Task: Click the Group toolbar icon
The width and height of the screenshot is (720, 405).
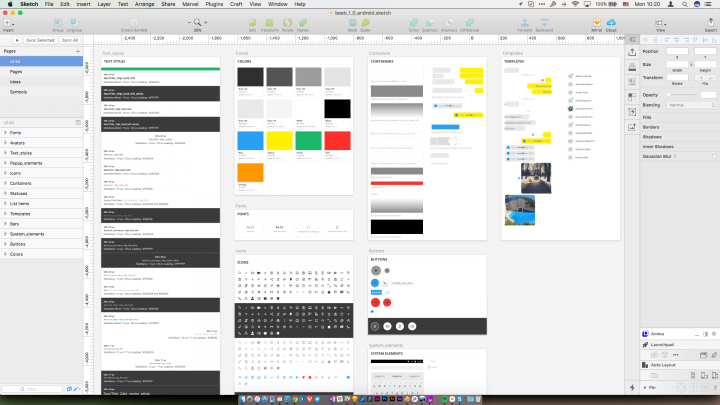Action: pyautogui.click(x=57, y=22)
